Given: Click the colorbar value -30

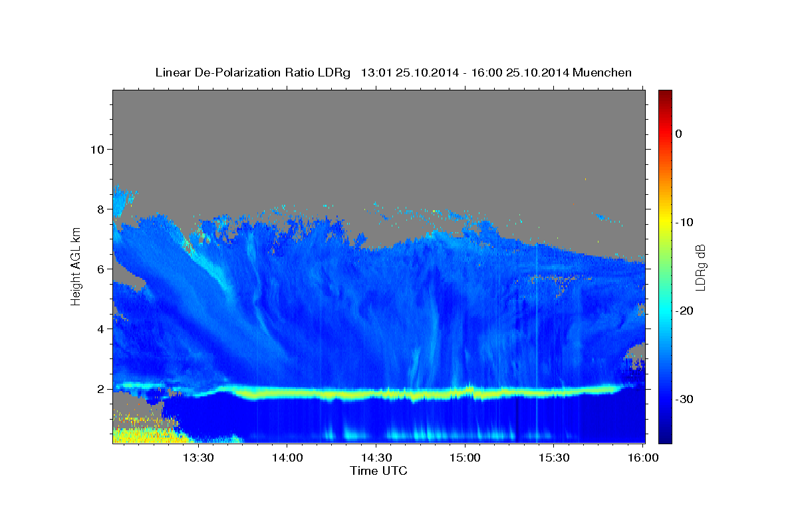Looking at the screenshot, I should 685,399.
